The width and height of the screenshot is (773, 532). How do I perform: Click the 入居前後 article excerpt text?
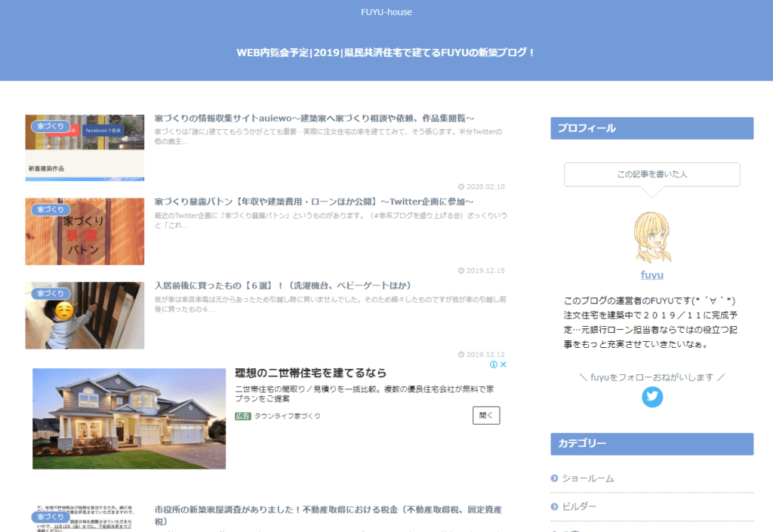tap(331, 304)
